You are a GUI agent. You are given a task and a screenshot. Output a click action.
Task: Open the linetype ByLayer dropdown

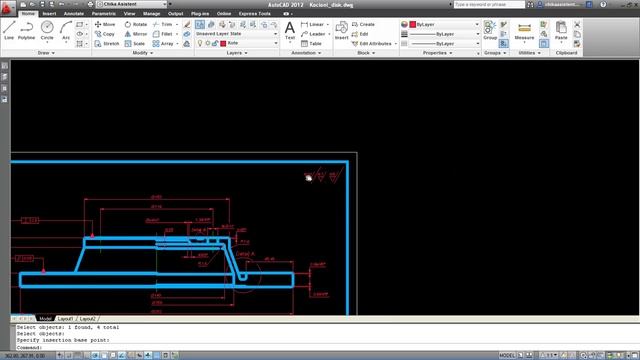[x=444, y=43]
